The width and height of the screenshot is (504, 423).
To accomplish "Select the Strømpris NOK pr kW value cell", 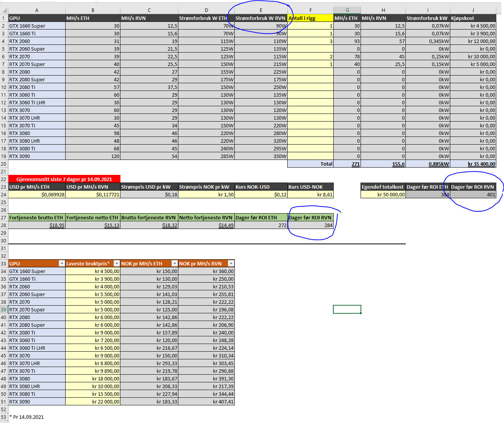I will point(206,194).
